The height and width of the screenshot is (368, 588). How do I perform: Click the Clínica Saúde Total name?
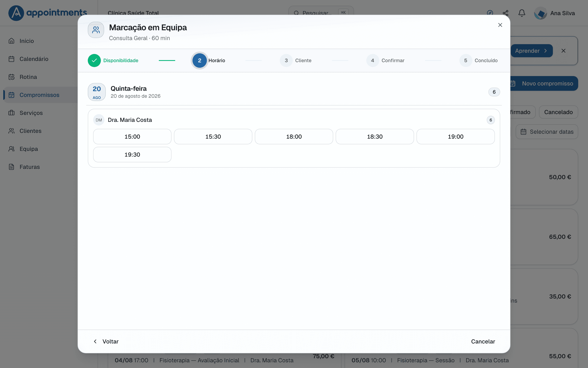[133, 13]
